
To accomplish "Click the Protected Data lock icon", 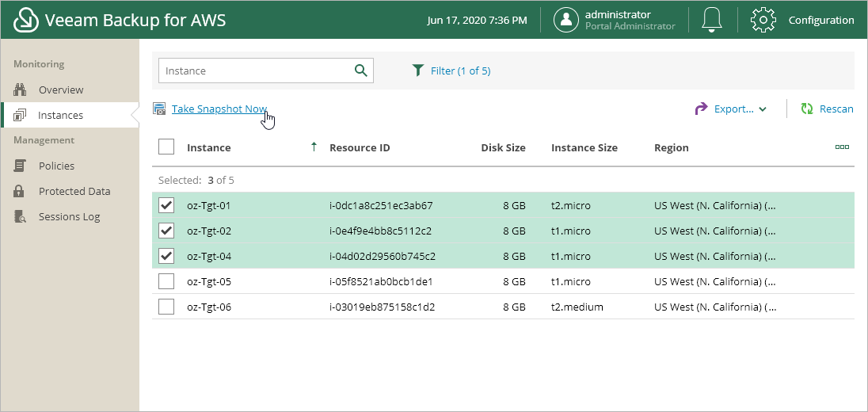I will [19, 191].
